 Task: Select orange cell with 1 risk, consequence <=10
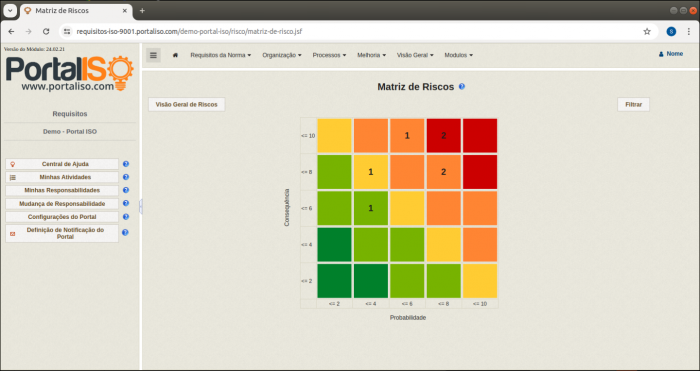(x=407, y=136)
